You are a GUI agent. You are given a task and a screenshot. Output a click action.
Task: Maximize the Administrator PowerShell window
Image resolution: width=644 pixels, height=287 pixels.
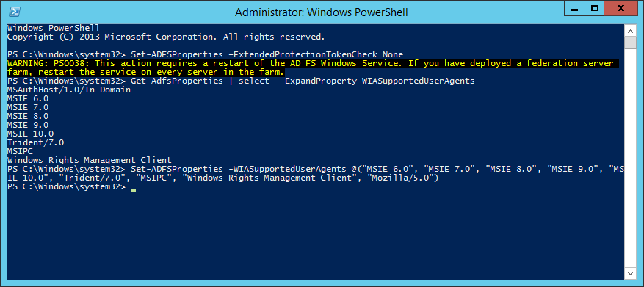[594, 8]
